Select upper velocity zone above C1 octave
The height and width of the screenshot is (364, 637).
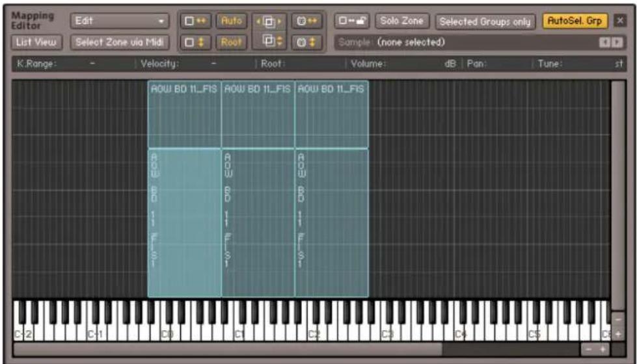click(x=258, y=114)
